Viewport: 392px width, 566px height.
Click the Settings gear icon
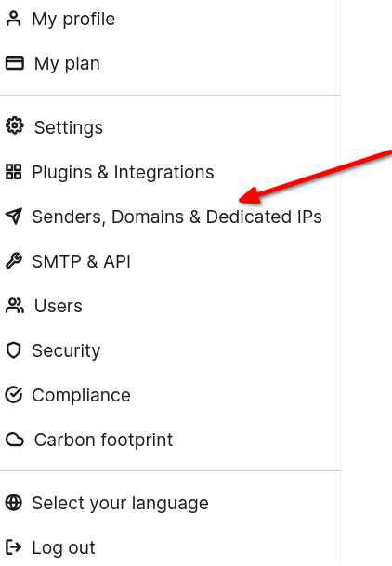pos(15,126)
